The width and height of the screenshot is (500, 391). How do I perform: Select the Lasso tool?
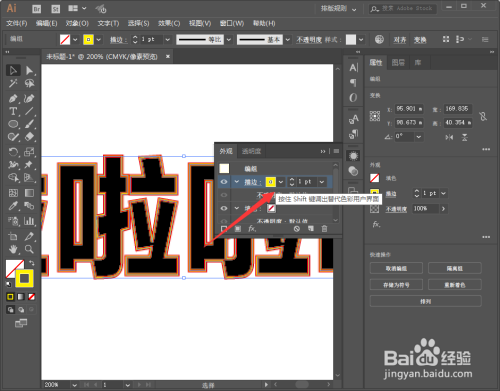pyautogui.click(x=29, y=83)
